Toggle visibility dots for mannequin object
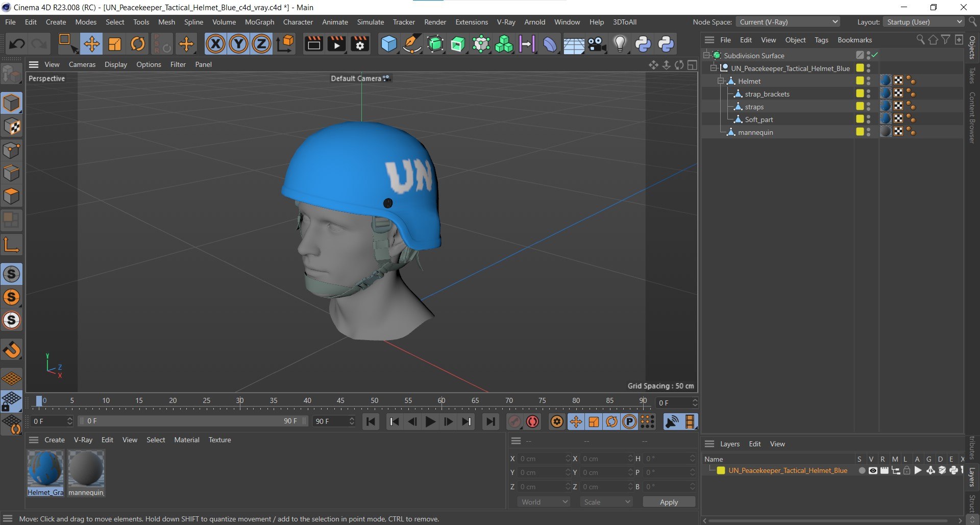 [868, 132]
